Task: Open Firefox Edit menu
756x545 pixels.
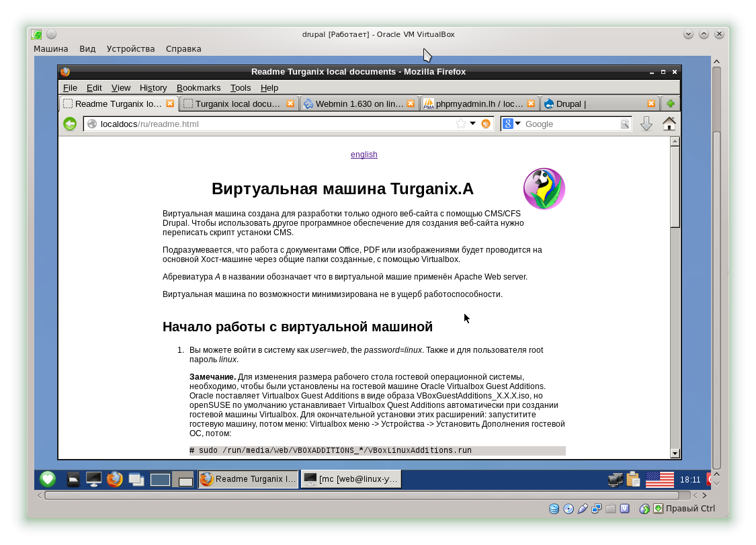Action: (94, 88)
